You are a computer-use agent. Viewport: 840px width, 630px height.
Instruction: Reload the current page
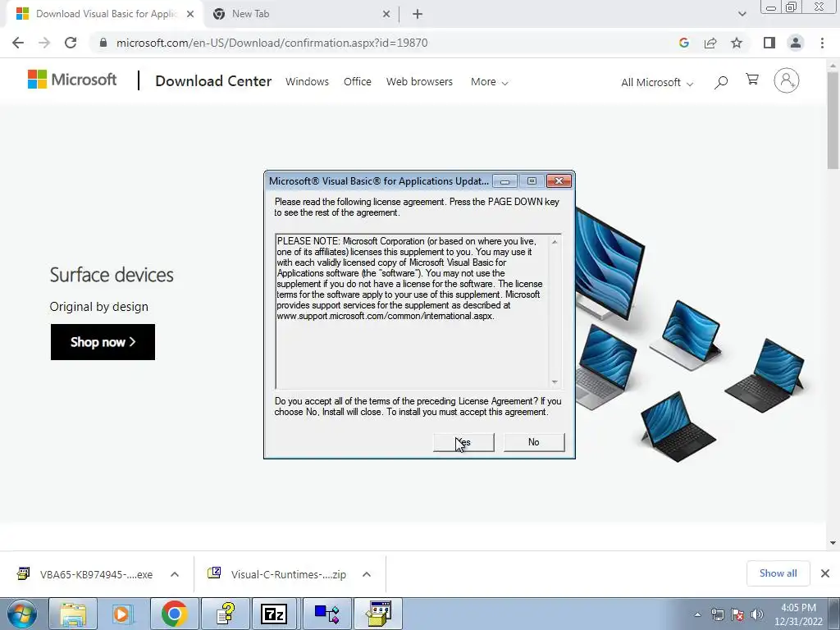[71, 43]
